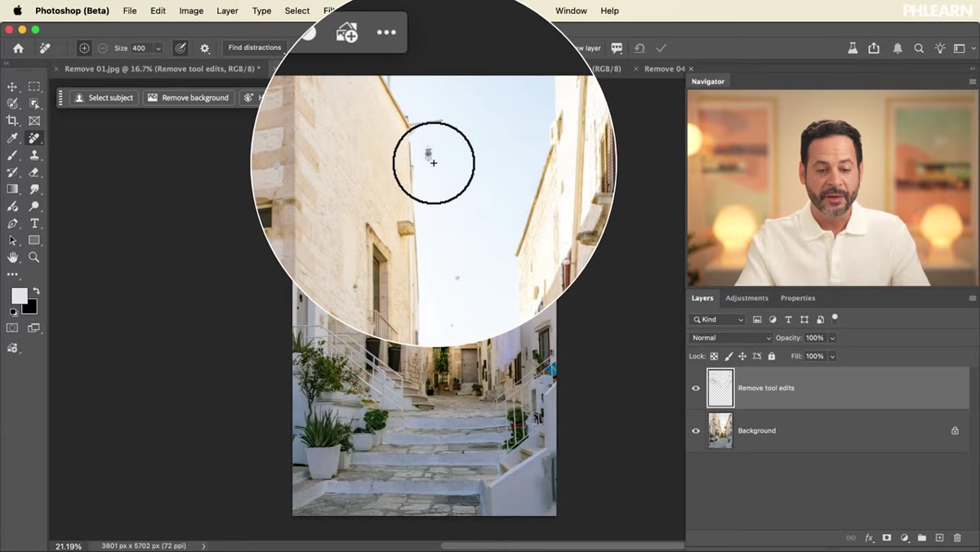
Task: Open the notifications bell
Action: pyautogui.click(x=898, y=48)
